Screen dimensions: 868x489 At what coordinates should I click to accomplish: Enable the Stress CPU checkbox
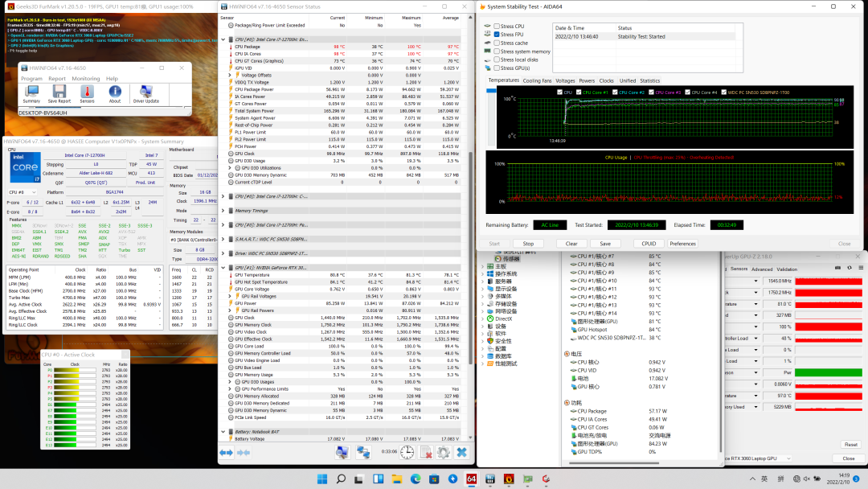(x=497, y=27)
